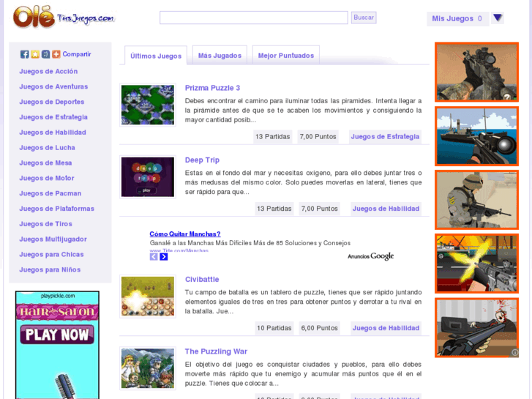Click the shotgun zombie game thumbnail
The width and height of the screenshot is (532, 399).
476,328
